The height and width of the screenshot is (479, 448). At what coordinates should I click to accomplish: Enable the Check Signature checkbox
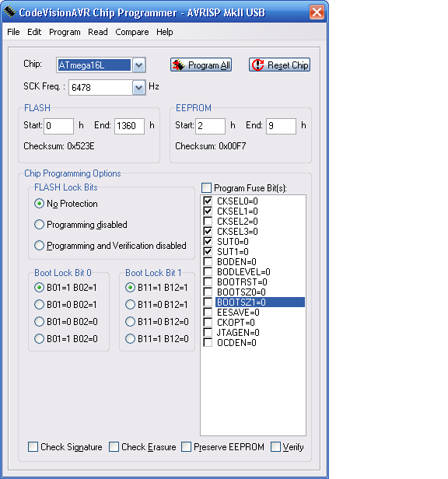pos(33,446)
